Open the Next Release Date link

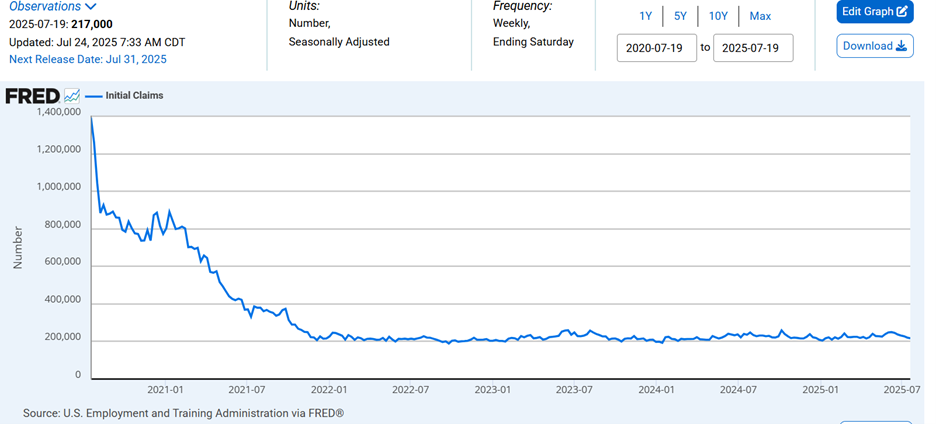tap(88, 59)
